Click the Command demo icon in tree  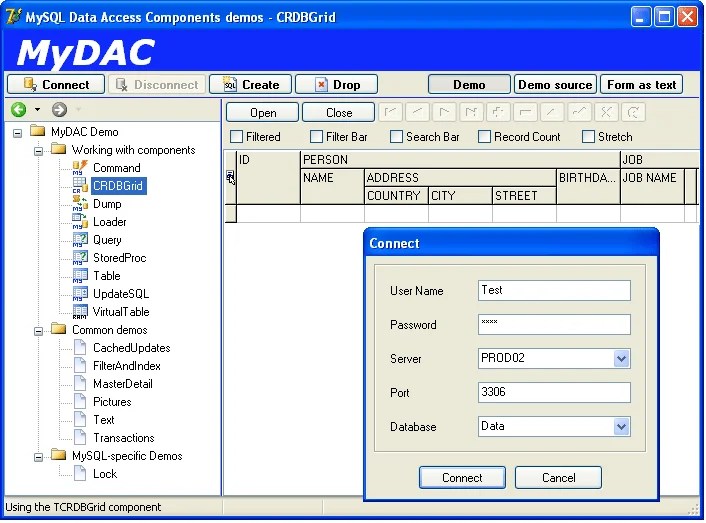point(80,168)
